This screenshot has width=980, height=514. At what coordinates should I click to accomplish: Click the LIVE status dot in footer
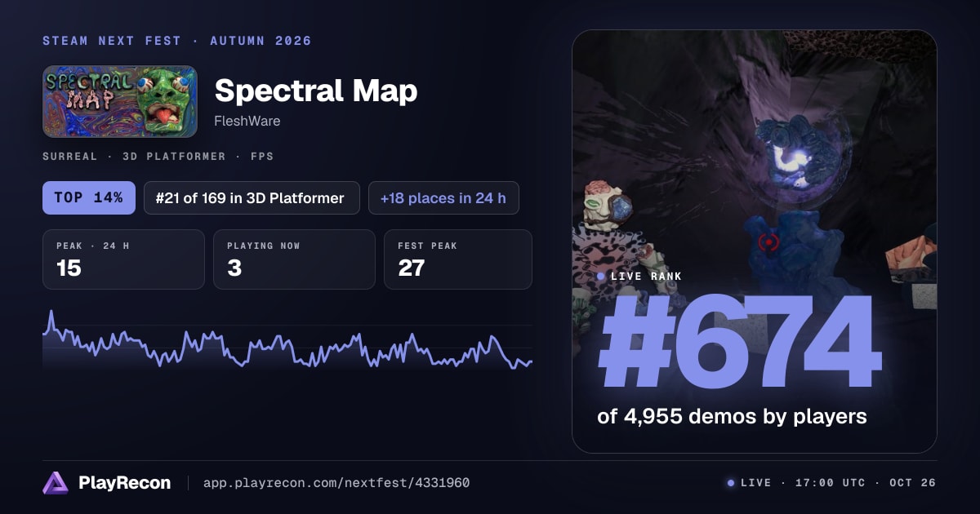pyautogui.click(x=731, y=483)
